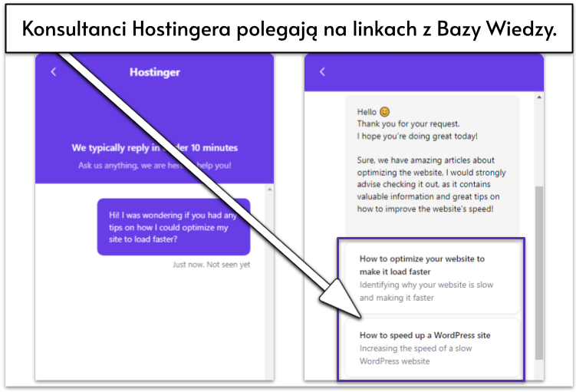Click the smiling emoji after Hello
576x392 pixels.
click(x=385, y=112)
